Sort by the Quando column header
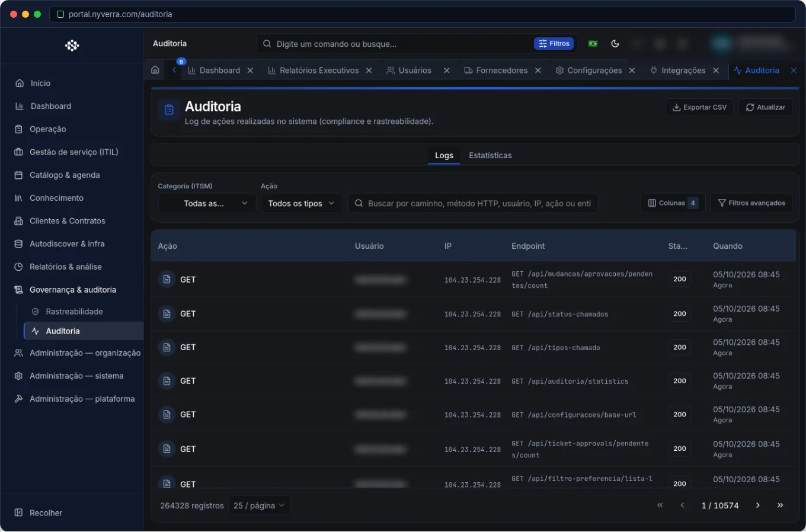Image resolution: width=806 pixels, height=532 pixels. [728, 246]
